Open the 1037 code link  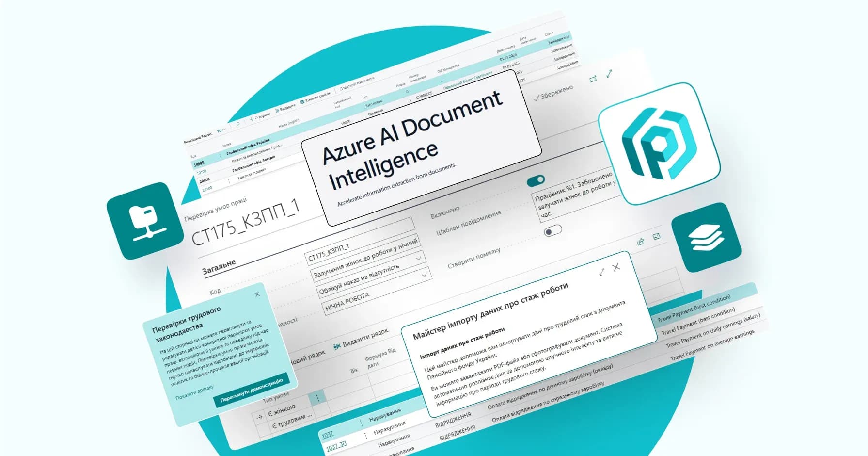tap(328, 435)
